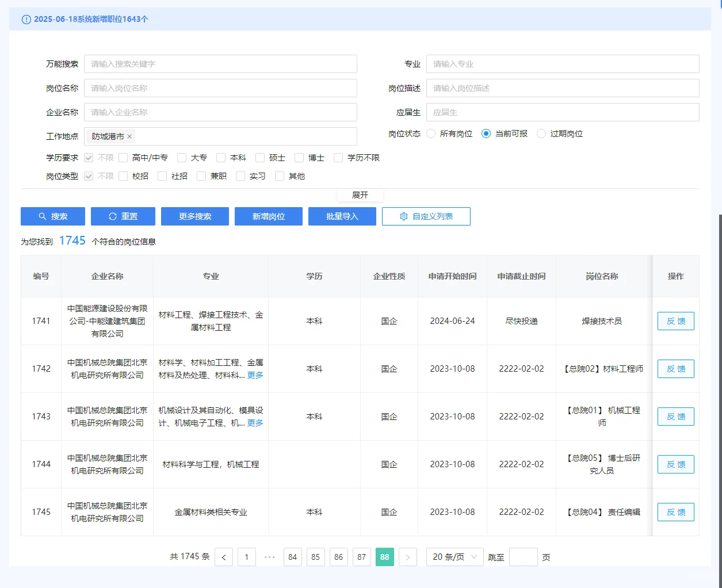Click the 申请截止时间 column header
The height and width of the screenshot is (588, 722).
522,276
